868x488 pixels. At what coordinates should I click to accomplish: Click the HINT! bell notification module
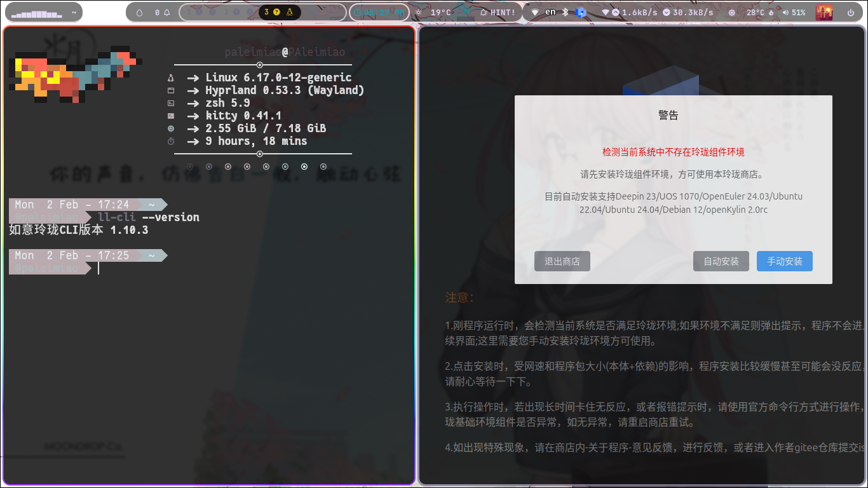498,12
